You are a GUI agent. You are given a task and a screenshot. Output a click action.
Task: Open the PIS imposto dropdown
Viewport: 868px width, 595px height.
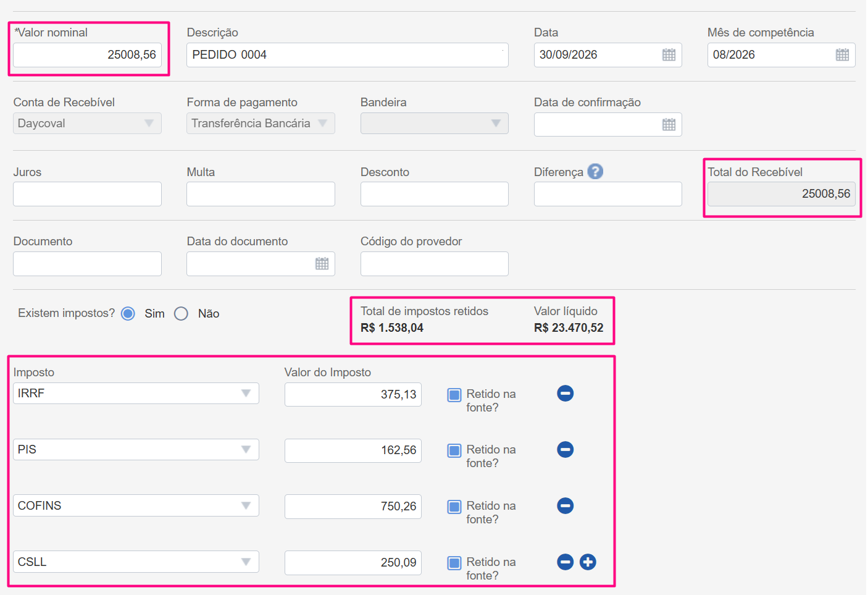[136, 449]
